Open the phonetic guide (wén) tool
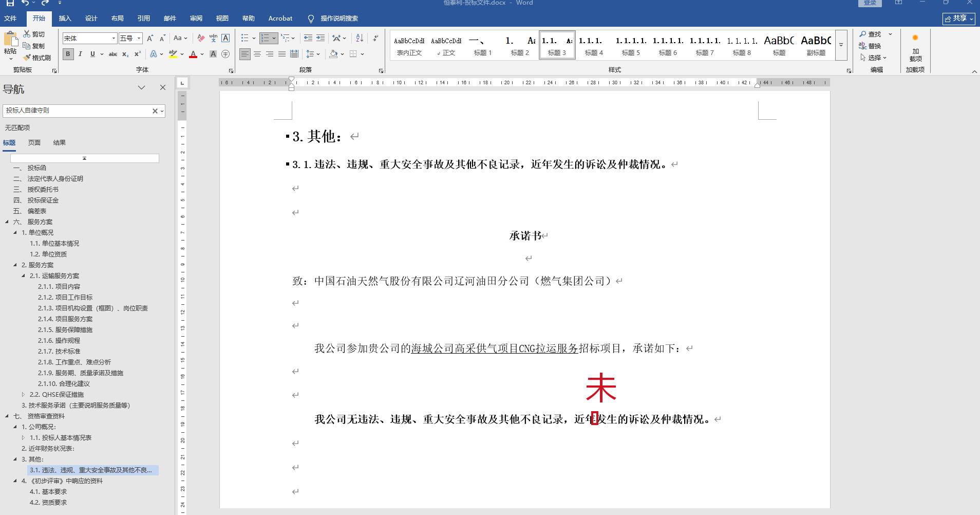This screenshot has width=980, height=515. [x=213, y=38]
